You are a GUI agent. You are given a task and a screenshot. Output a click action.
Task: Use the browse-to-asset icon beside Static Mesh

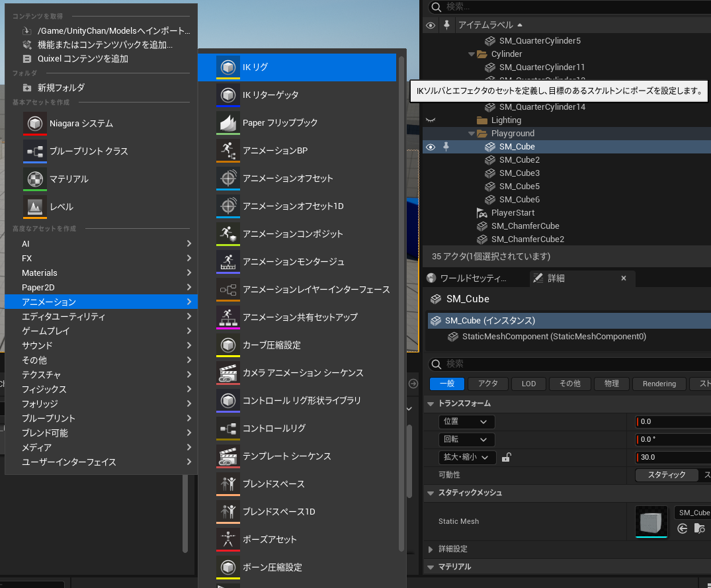pyautogui.click(x=699, y=528)
